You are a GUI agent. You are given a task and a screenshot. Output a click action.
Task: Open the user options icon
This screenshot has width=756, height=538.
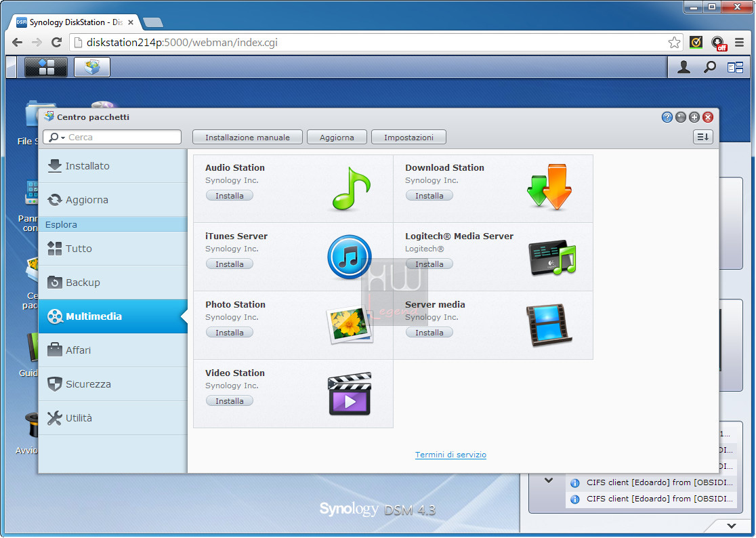coord(684,67)
